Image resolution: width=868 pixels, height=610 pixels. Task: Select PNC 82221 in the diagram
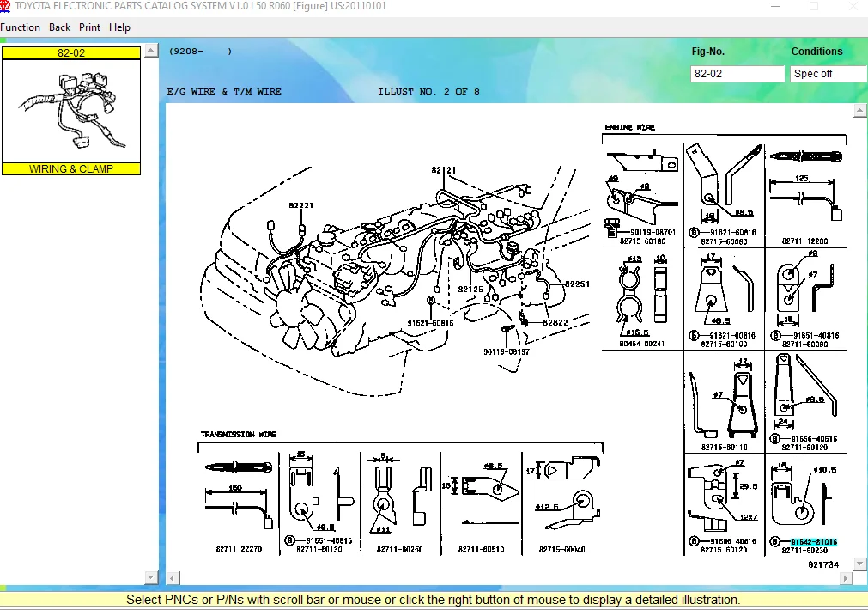point(301,205)
